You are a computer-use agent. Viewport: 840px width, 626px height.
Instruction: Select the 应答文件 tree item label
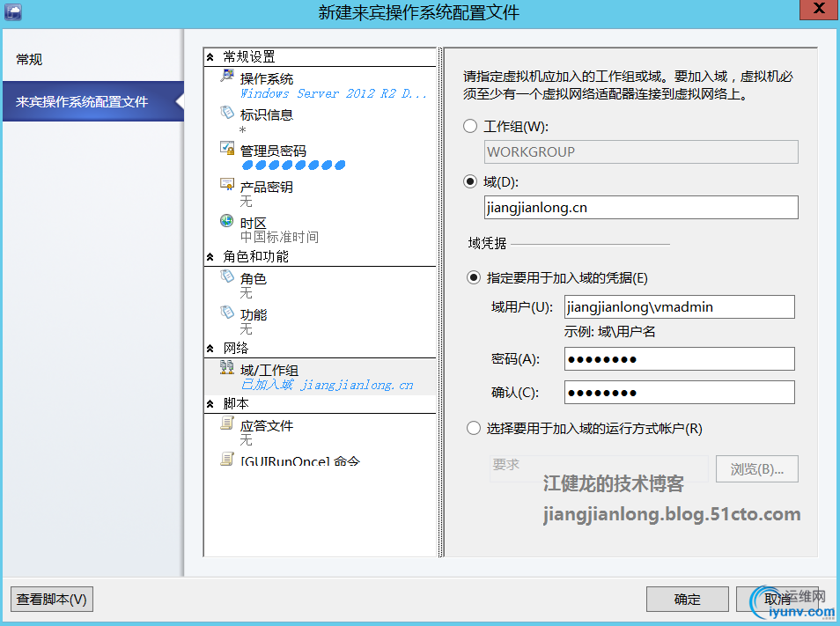[x=267, y=426]
